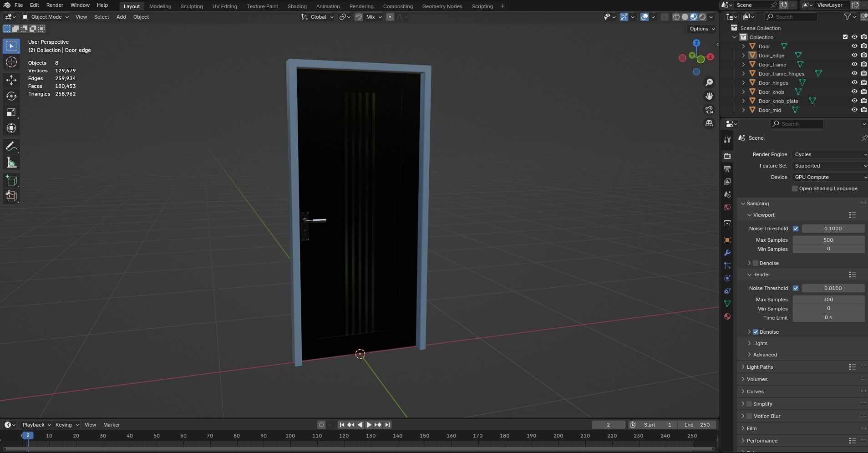Open the Render menu
The width and height of the screenshot is (868, 453).
tap(55, 5)
